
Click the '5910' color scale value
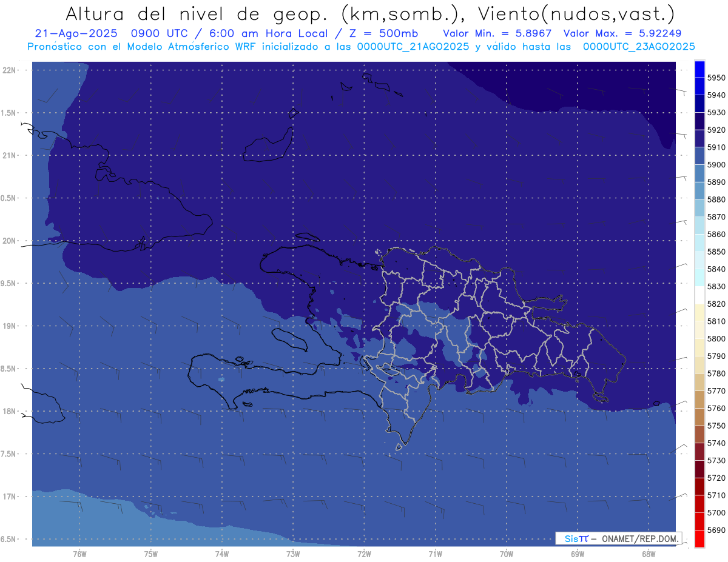pyautogui.click(x=716, y=147)
